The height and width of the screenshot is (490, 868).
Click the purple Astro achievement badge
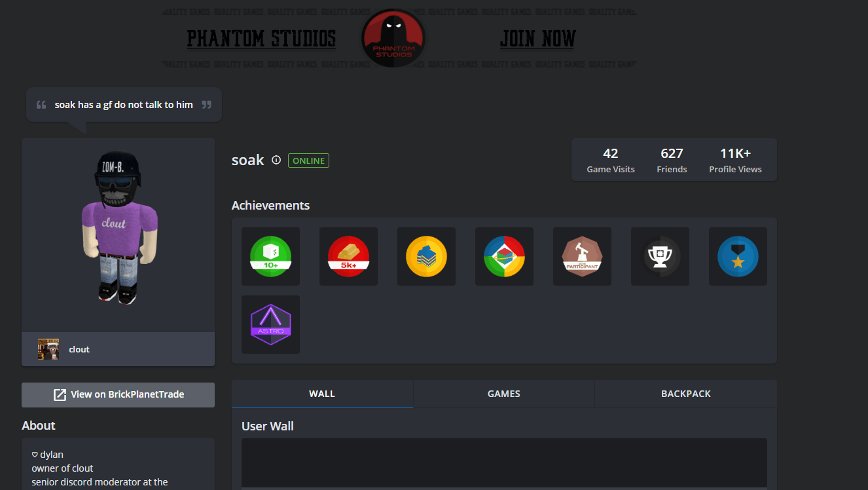[270, 324]
